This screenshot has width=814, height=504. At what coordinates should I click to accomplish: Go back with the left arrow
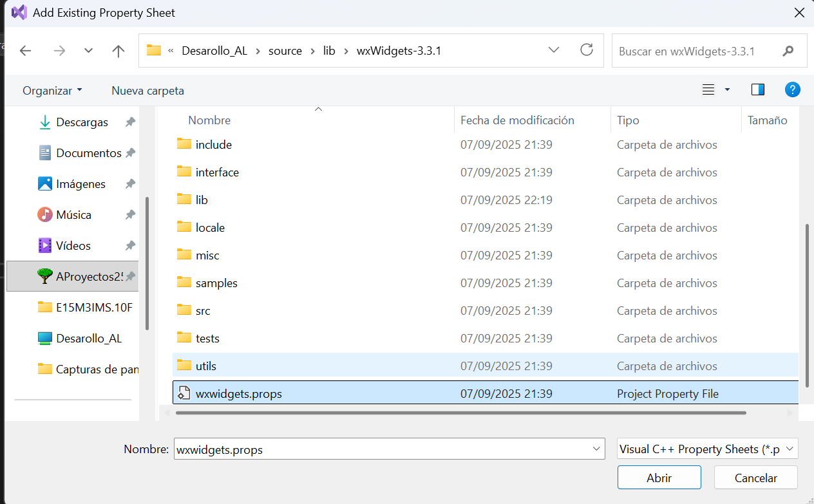26,51
